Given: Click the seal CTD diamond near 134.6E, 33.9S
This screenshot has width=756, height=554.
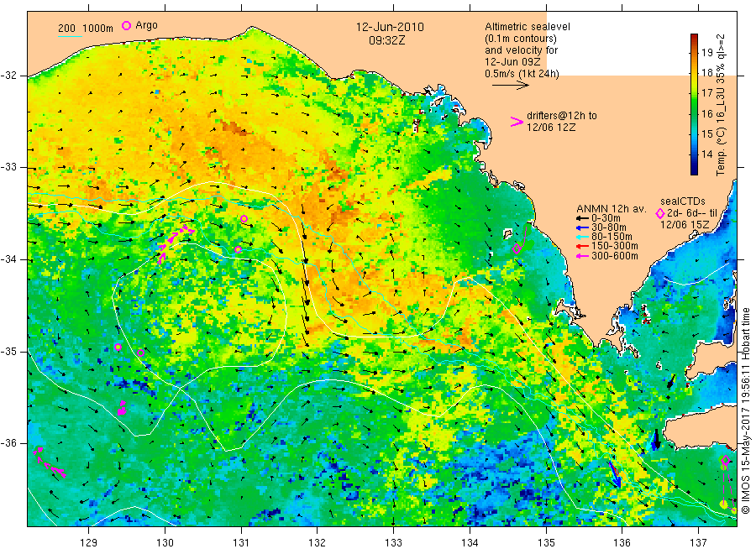Looking at the screenshot, I should [x=517, y=249].
